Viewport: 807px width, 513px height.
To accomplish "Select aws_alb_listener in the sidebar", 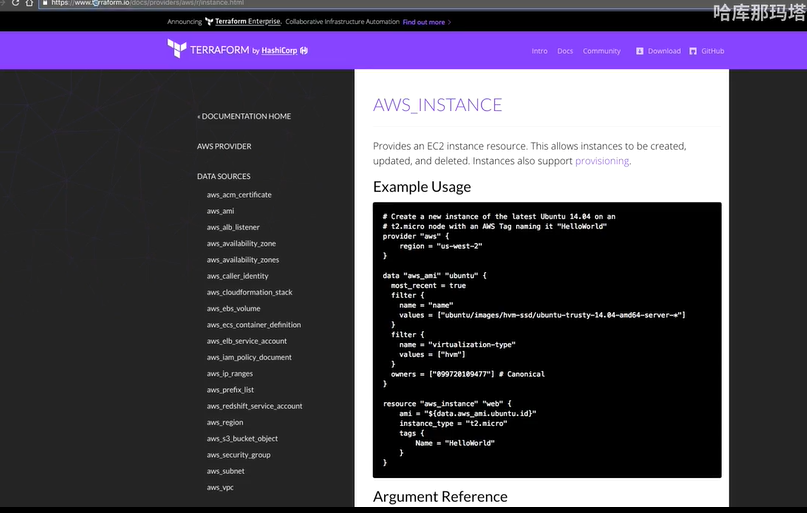I will (233, 227).
